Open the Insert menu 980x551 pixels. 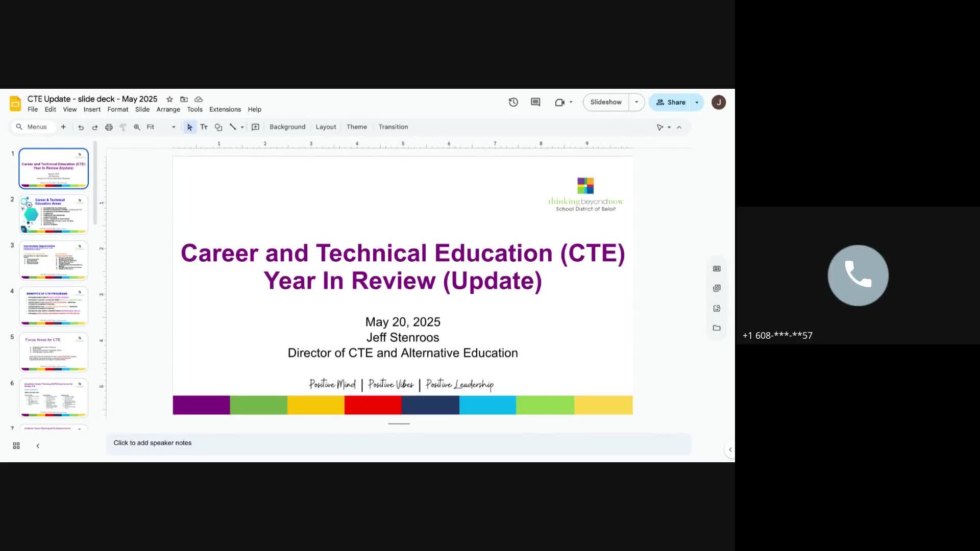92,109
